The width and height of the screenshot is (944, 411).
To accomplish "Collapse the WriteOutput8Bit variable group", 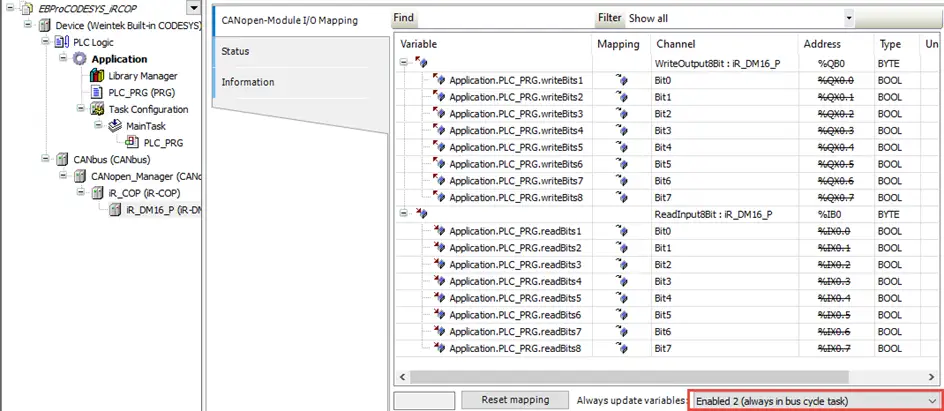I will [404, 63].
